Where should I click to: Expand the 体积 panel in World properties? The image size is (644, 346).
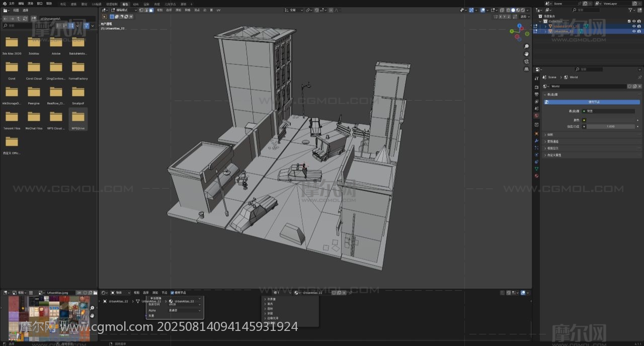pos(549,135)
